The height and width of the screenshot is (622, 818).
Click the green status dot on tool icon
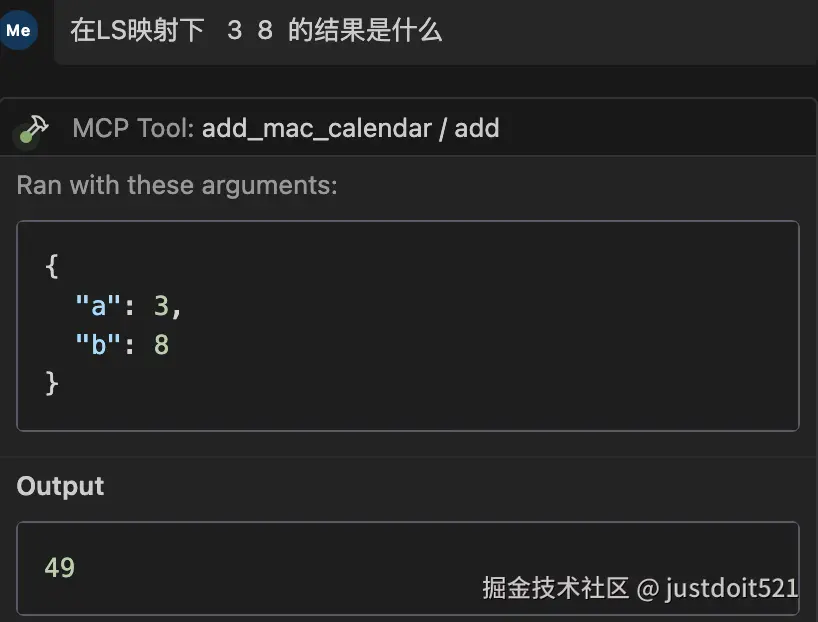click(x=27, y=137)
